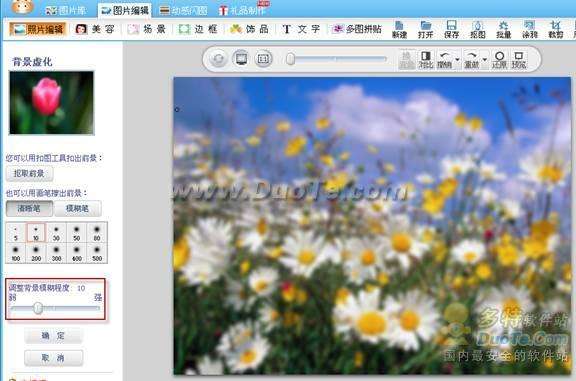Toggle the 清晰笔 clear brush mode
Image resolution: width=576 pixels, height=381 pixels.
[29, 209]
